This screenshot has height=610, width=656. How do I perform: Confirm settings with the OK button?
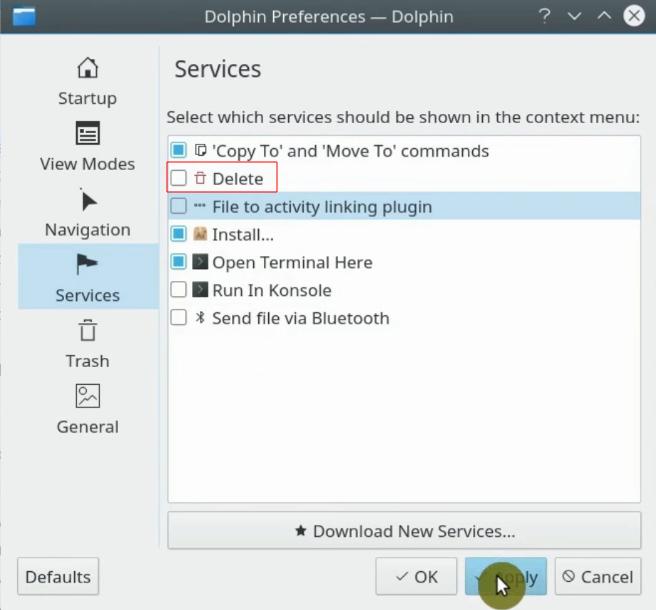pos(416,577)
